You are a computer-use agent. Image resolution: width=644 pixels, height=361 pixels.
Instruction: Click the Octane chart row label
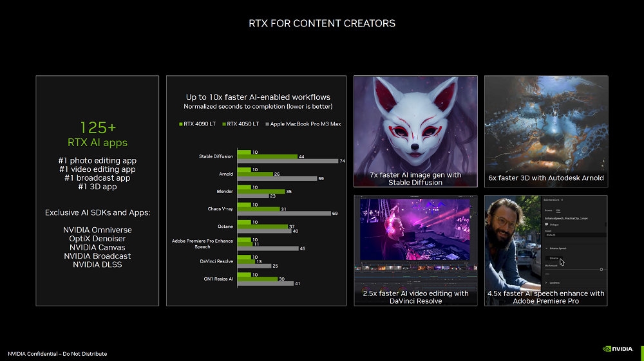[225, 227]
